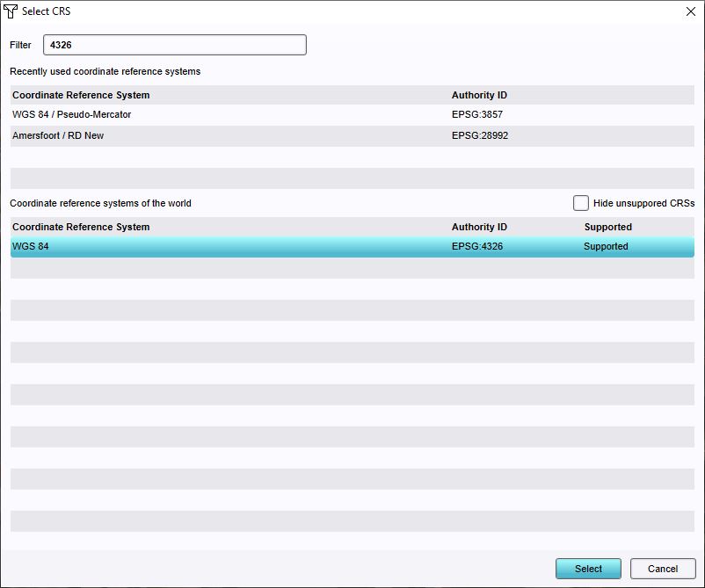
Task: Click the Supported column header
Action: [607, 227]
